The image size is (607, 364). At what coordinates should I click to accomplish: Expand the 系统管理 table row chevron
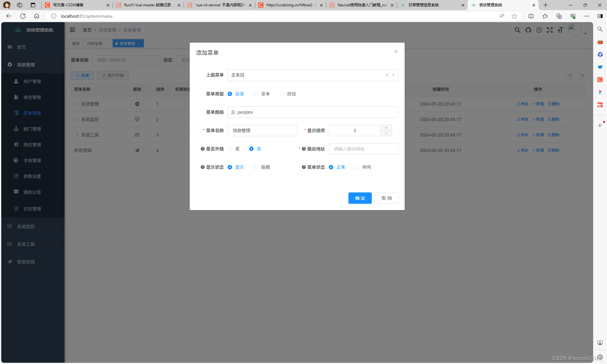coord(77,104)
